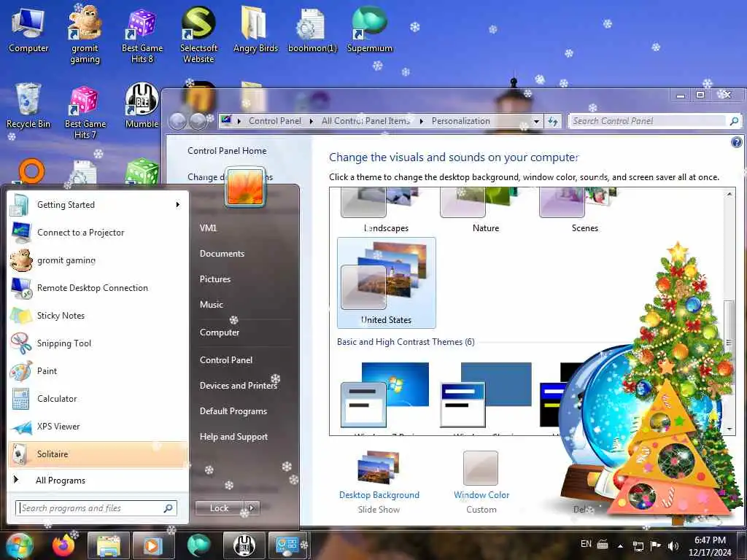
Task: Open the Recycle Bin desktop icon
Action: pos(28,106)
